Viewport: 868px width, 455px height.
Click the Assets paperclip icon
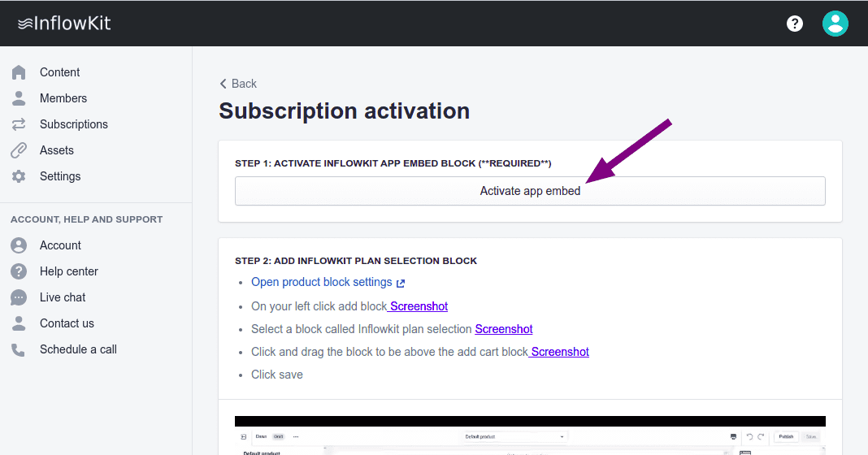click(19, 150)
